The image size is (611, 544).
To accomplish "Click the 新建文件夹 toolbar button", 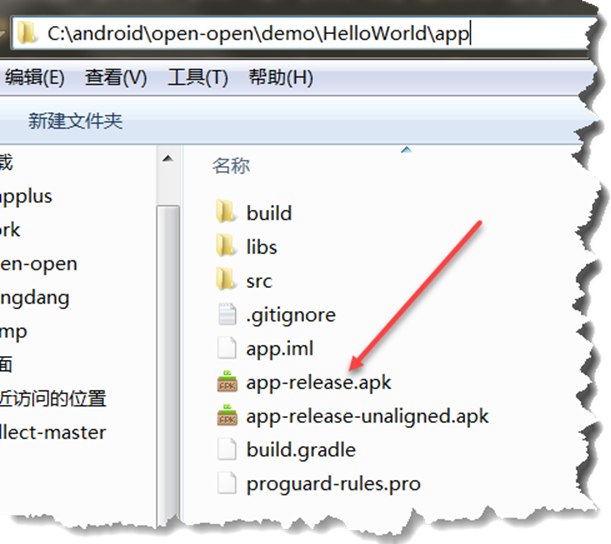I will (x=75, y=121).
